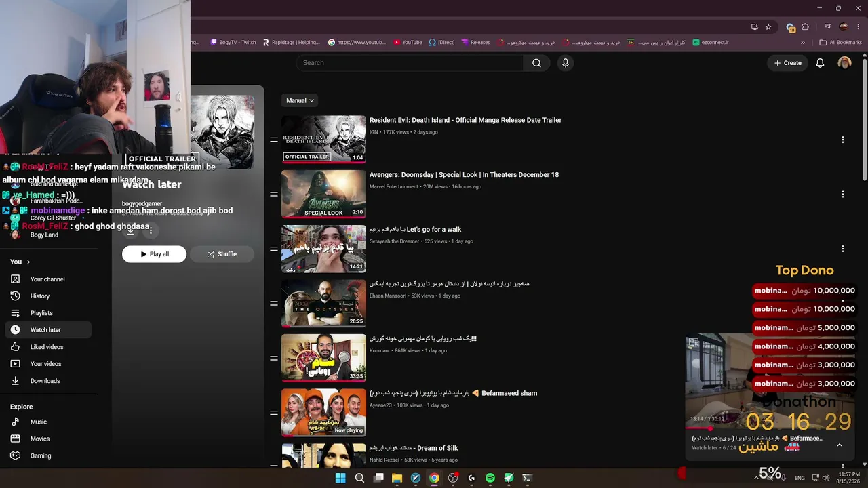Go to Playlists in sidebar

[x=47, y=313]
